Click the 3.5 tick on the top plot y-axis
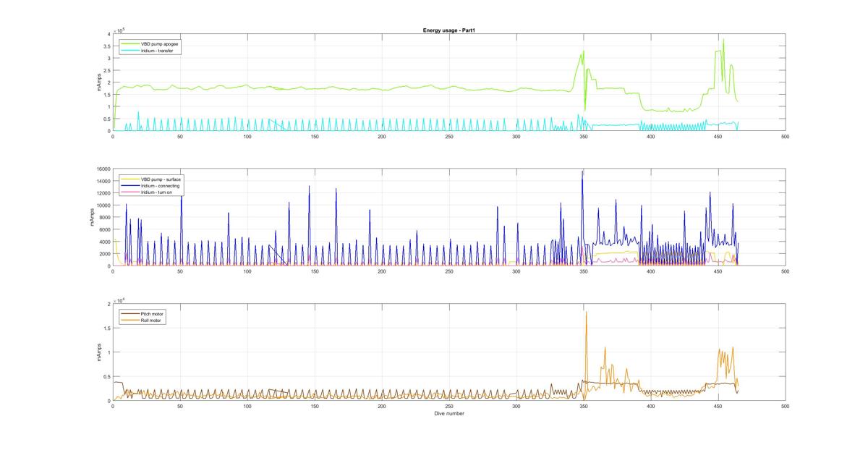 point(107,46)
